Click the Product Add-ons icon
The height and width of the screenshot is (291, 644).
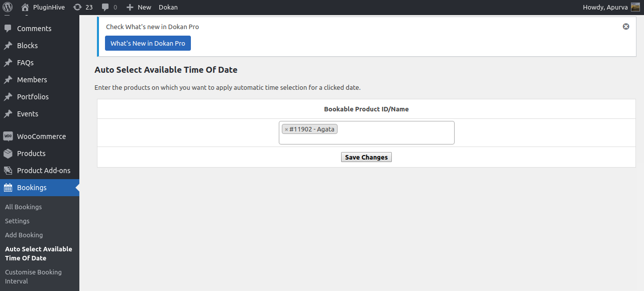pos(8,171)
